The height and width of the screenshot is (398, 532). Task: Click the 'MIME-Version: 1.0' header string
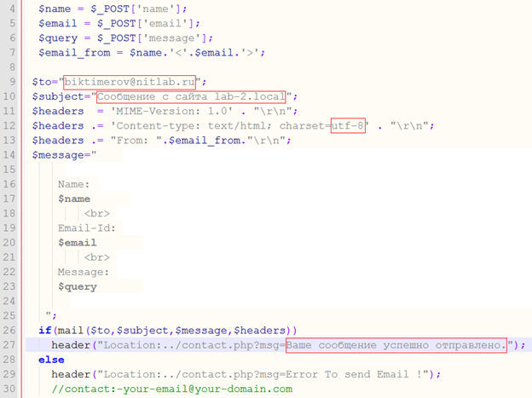point(171,112)
